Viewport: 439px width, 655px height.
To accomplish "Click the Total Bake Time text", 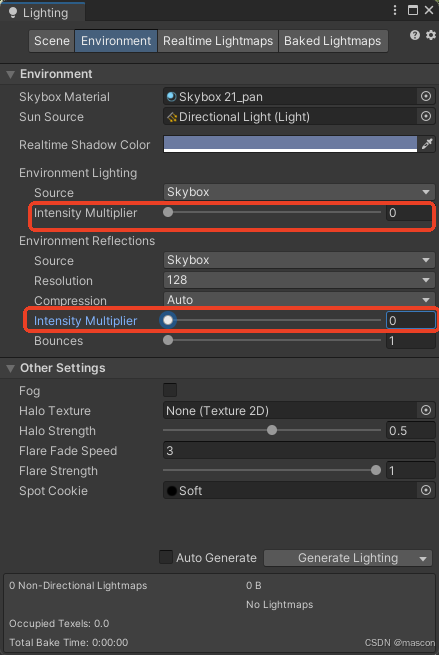I will tap(69, 642).
